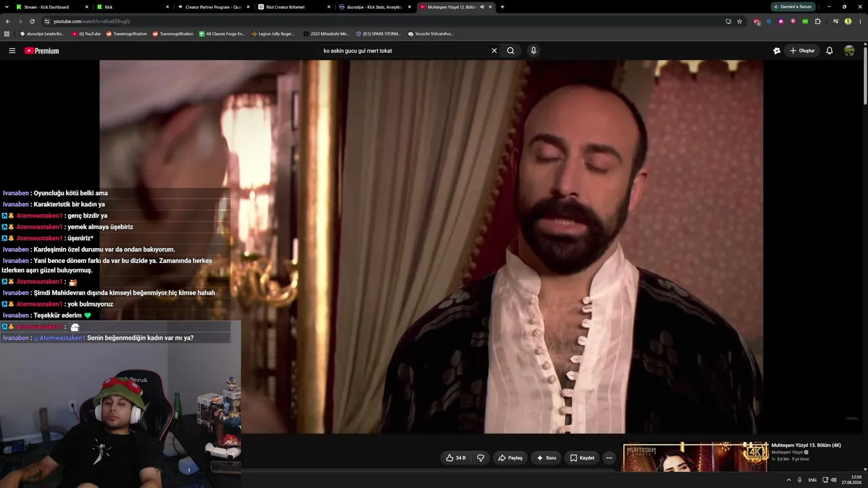Open ducvolpe LeaderBo... bookmark
The height and width of the screenshot is (488, 868).
coord(42,33)
